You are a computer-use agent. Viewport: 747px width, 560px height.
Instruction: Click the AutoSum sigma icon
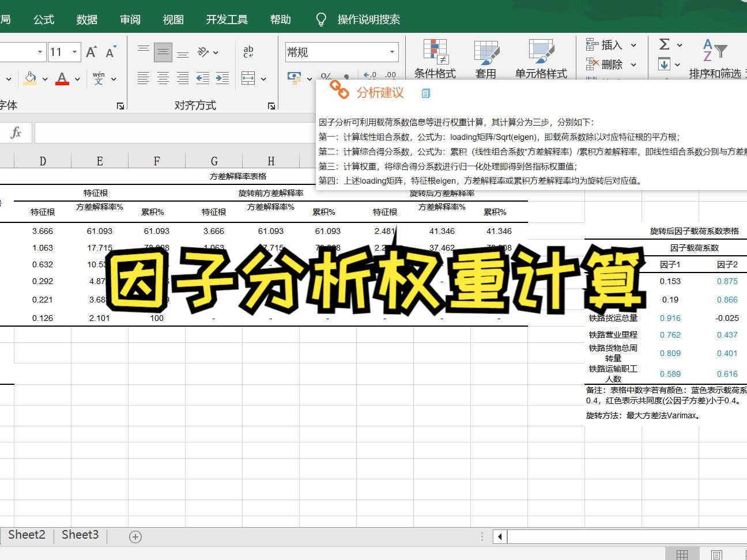tap(665, 44)
